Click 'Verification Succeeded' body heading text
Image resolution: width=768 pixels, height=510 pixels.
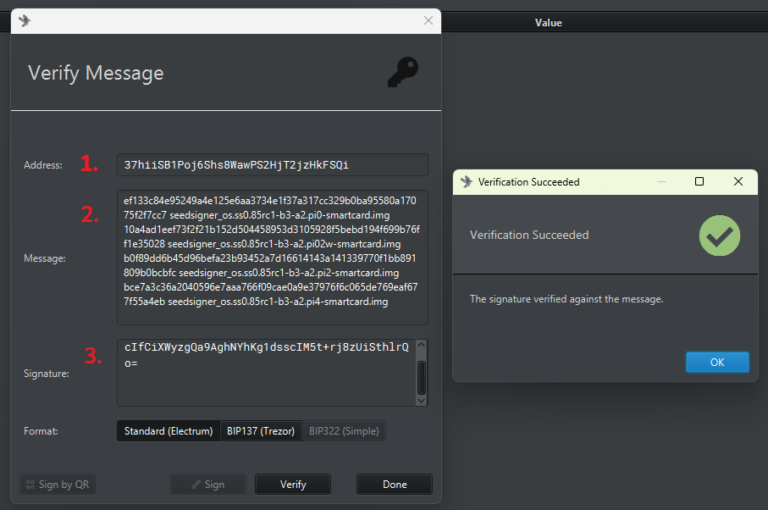click(x=529, y=235)
